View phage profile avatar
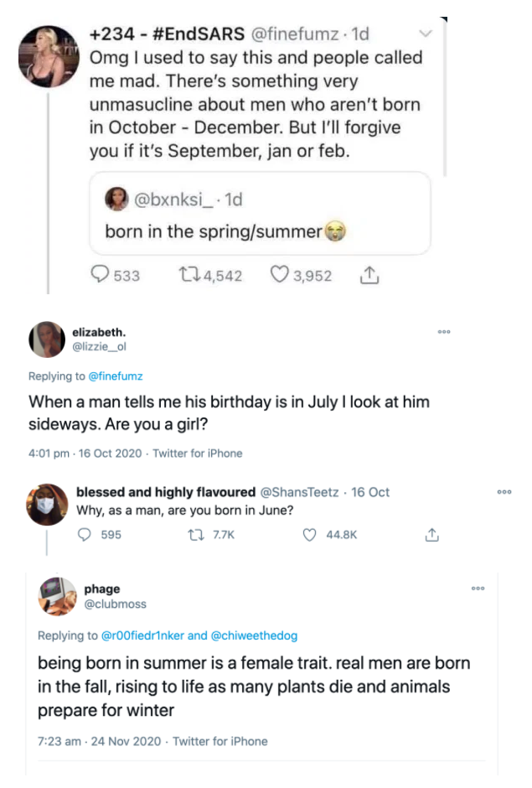Screen dimensions: 532x788 pyautogui.click(x=57, y=596)
